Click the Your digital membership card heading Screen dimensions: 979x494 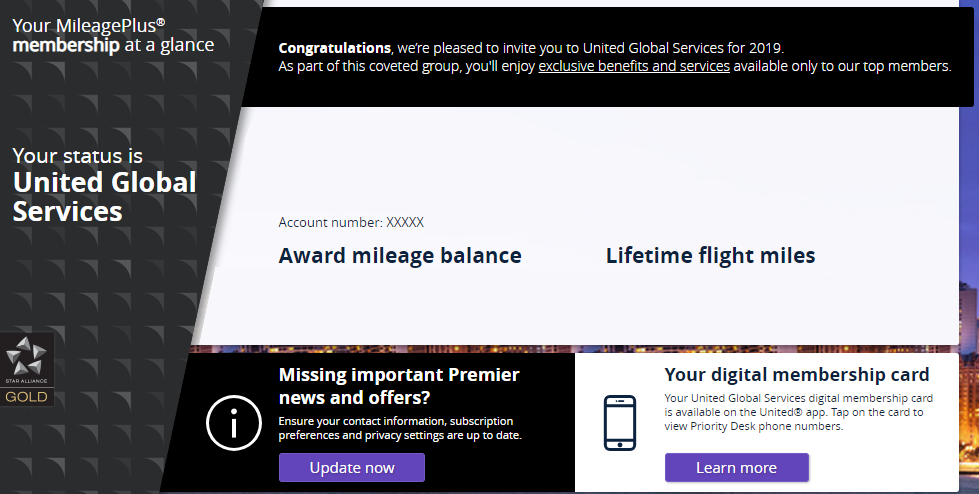click(797, 375)
